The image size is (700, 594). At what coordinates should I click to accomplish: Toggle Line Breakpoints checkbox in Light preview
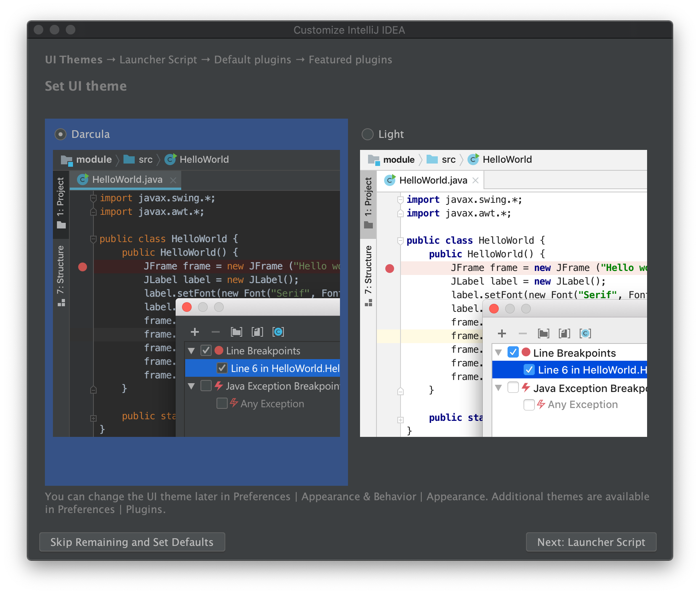[513, 352]
